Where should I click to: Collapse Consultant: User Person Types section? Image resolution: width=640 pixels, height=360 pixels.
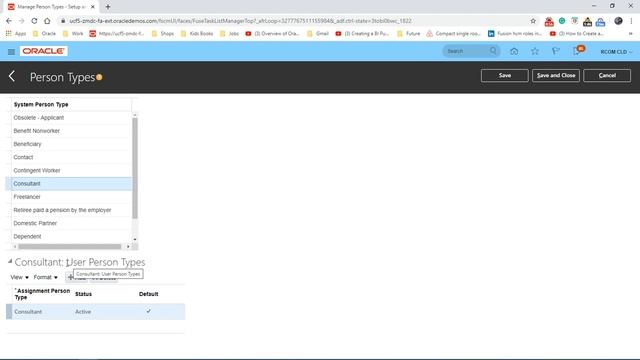pyautogui.click(x=10, y=261)
